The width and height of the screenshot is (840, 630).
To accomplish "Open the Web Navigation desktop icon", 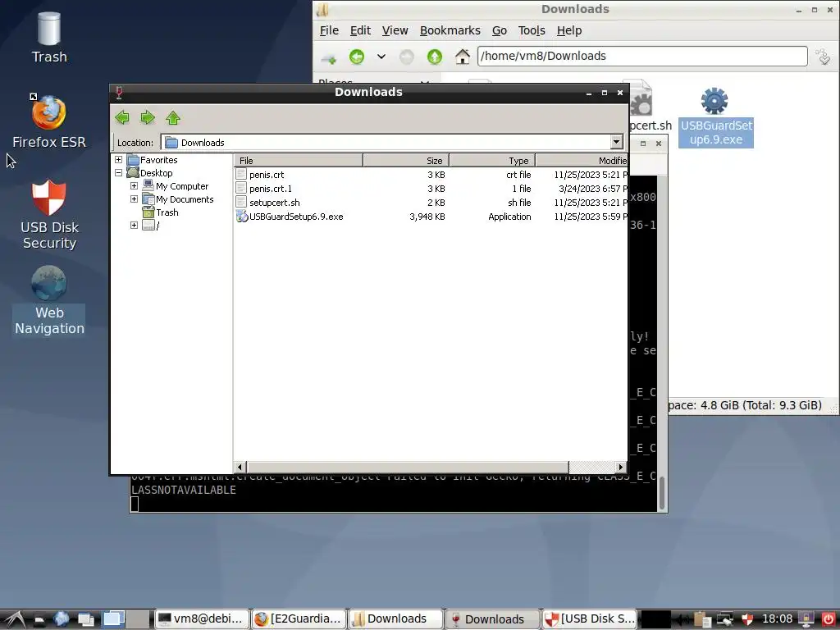I will click(x=48, y=300).
